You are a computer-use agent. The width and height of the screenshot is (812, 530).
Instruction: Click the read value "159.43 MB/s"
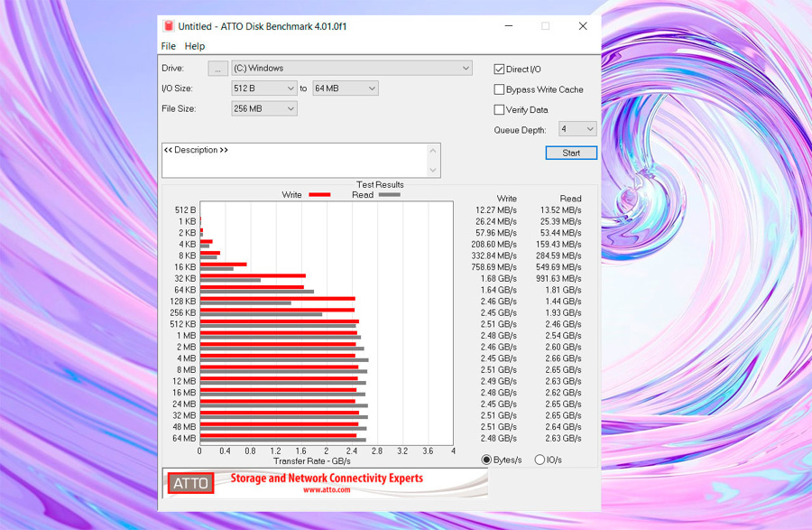click(x=558, y=245)
